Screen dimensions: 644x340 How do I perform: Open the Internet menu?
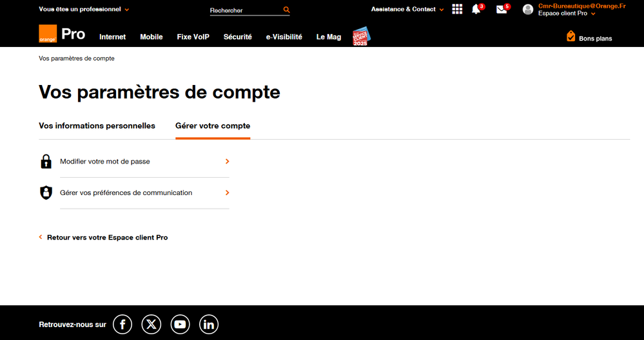113,37
